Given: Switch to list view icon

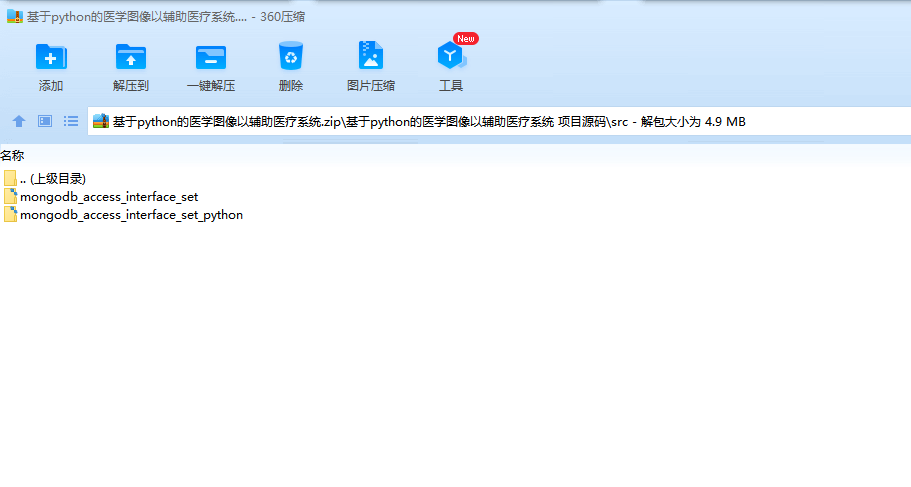Looking at the screenshot, I should [71, 121].
